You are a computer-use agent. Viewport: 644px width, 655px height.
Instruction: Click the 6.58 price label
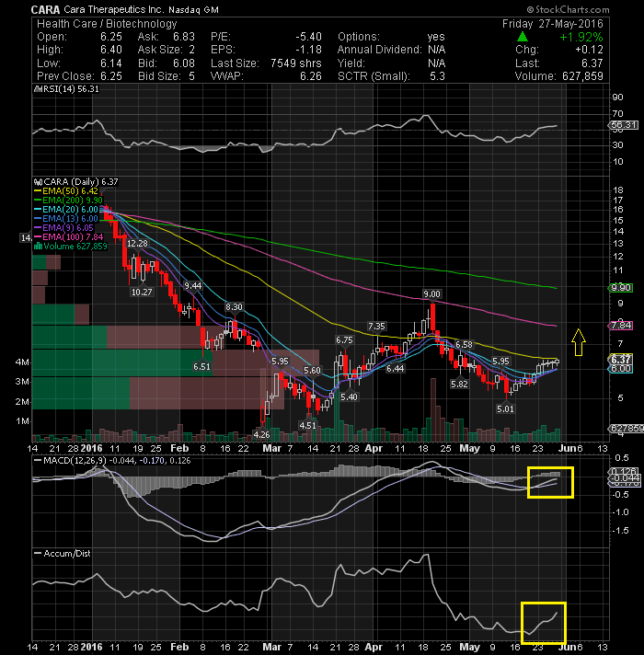coord(464,345)
